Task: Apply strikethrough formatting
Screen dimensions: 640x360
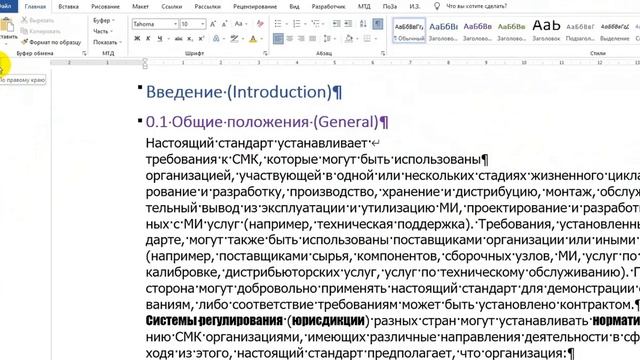Action: pos(178,39)
